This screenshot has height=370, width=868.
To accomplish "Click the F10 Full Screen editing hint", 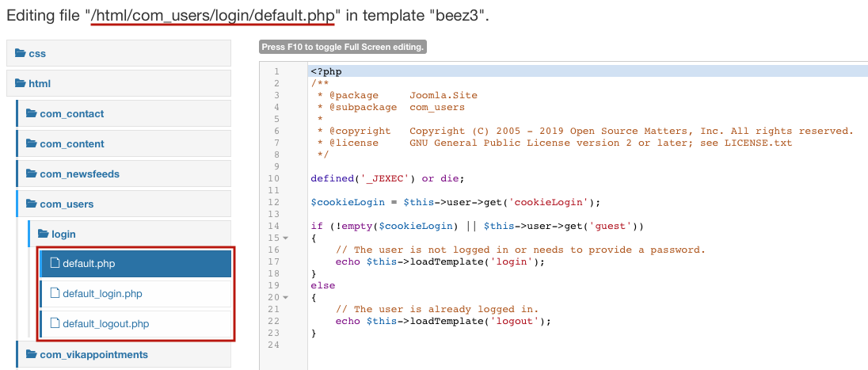I will click(343, 47).
